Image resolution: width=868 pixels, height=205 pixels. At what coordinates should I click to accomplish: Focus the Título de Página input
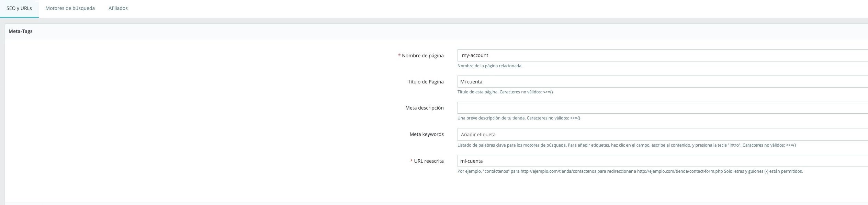coord(663,82)
